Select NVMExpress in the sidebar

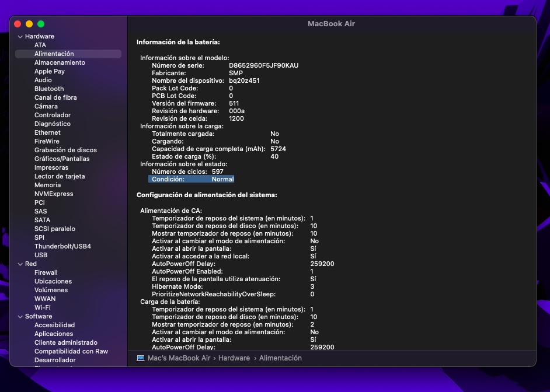point(54,194)
